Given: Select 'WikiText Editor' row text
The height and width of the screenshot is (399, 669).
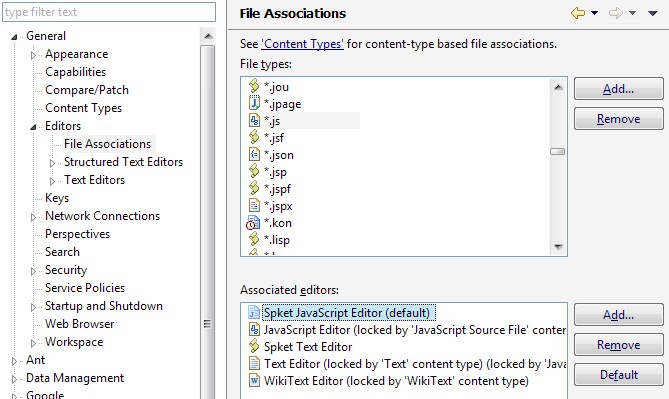Looking at the screenshot, I should click(396, 380).
